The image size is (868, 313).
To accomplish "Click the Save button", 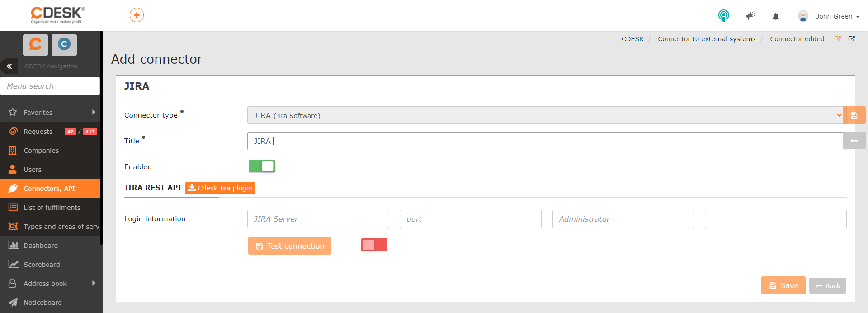I will 783,285.
